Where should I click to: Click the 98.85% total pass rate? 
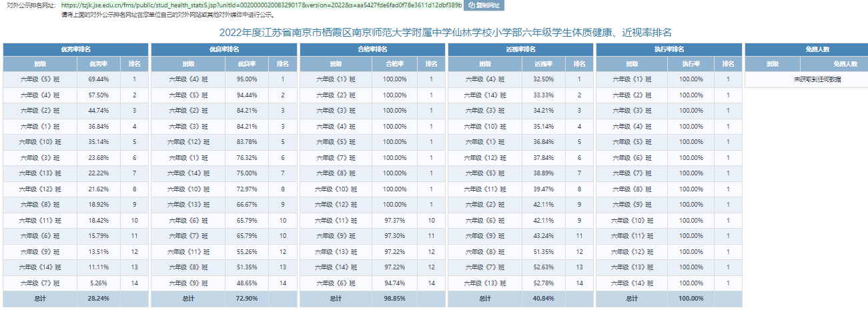click(394, 299)
